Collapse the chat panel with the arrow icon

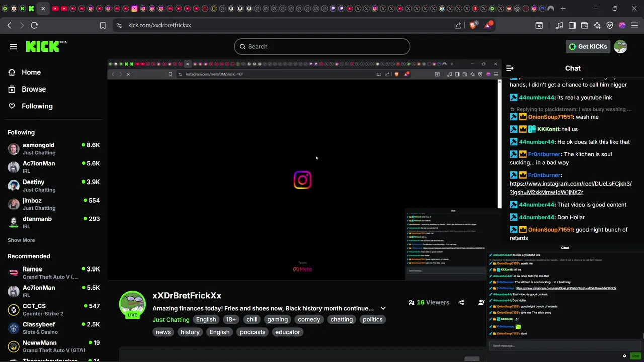click(x=510, y=68)
